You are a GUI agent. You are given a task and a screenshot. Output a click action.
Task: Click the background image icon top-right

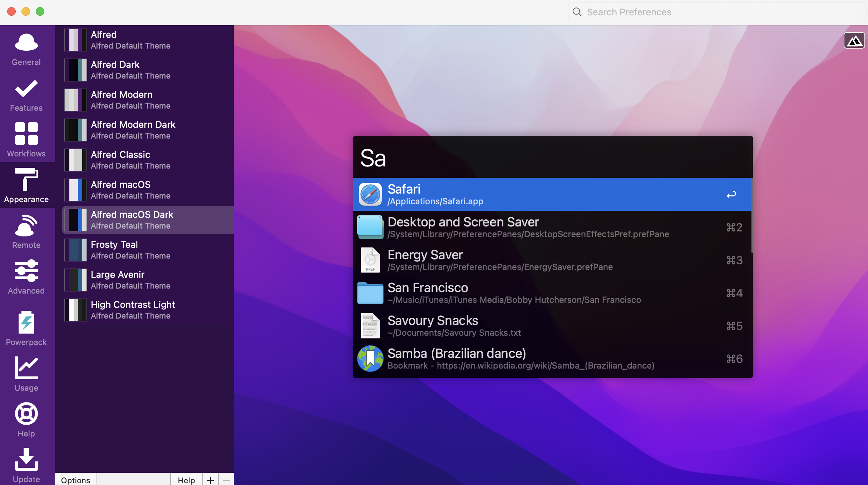tap(854, 41)
